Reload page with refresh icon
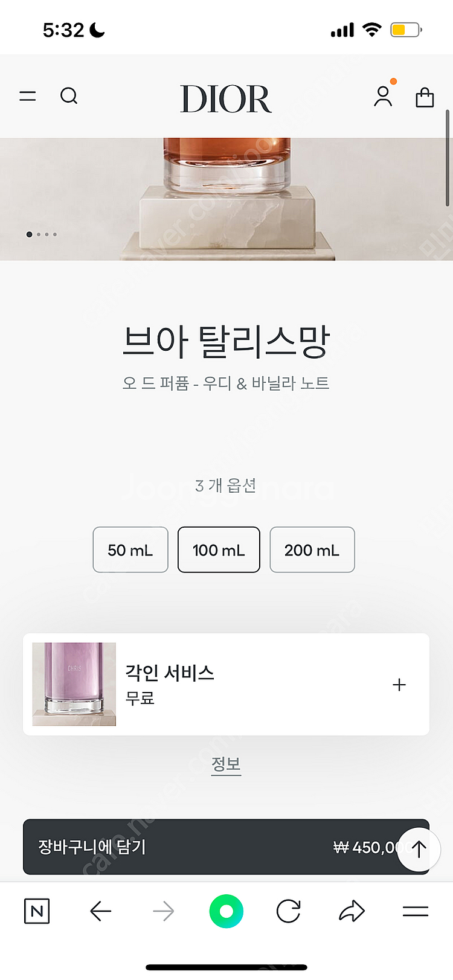This screenshot has height=980, width=453. click(288, 911)
